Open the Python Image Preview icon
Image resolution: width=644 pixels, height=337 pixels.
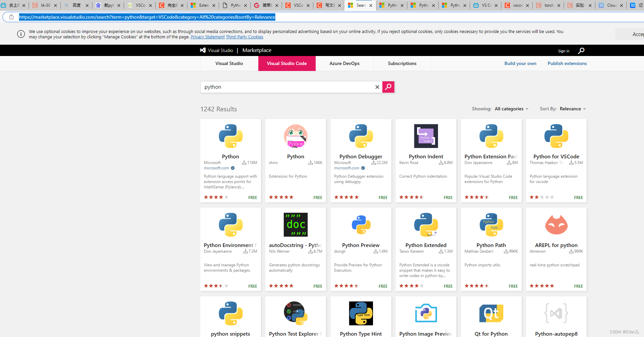426,313
